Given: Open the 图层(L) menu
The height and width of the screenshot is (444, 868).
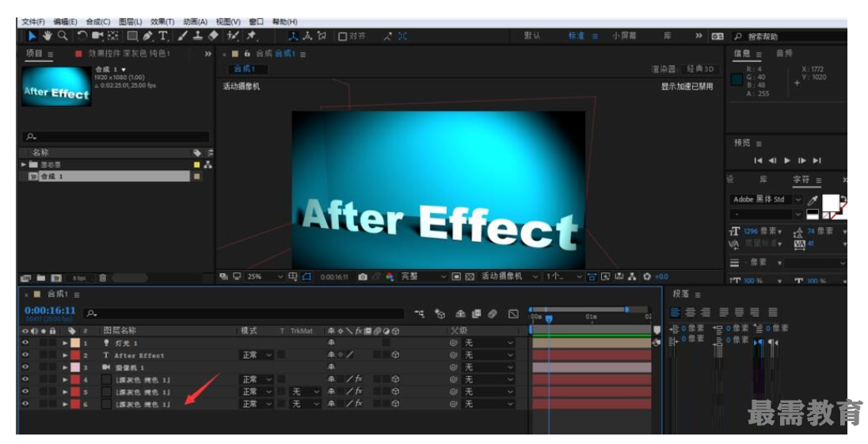Looking at the screenshot, I should [x=130, y=21].
